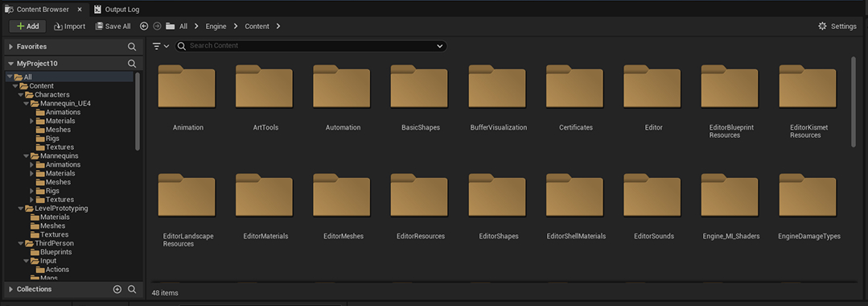Click the 48 items status text

[x=165, y=292]
